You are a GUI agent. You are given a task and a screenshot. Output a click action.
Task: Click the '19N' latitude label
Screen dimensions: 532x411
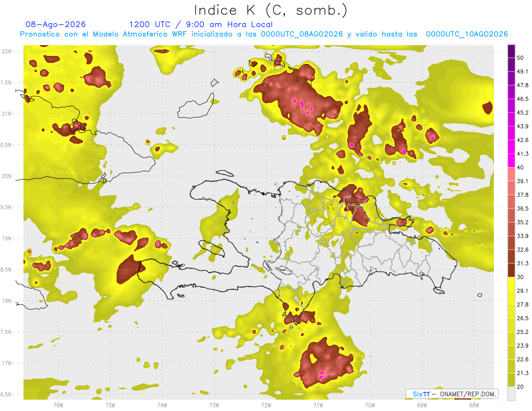coord(7,239)
